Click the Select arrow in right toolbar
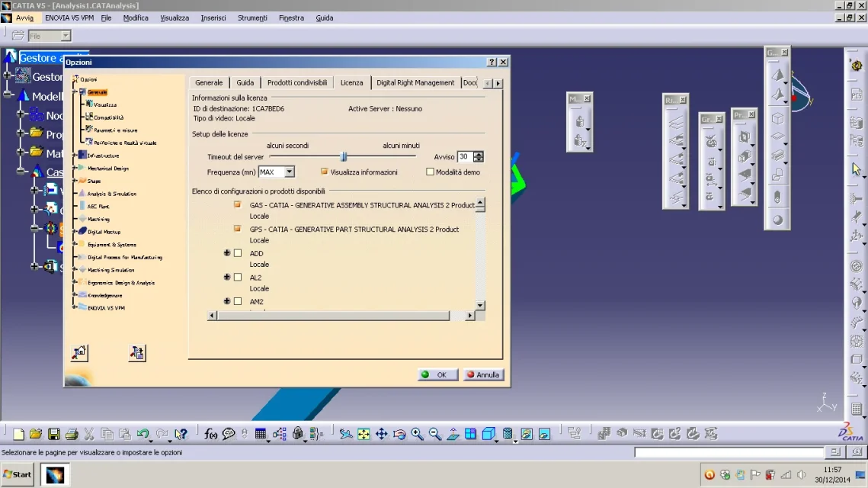The image size is (868, 488). tap(857, 169)
